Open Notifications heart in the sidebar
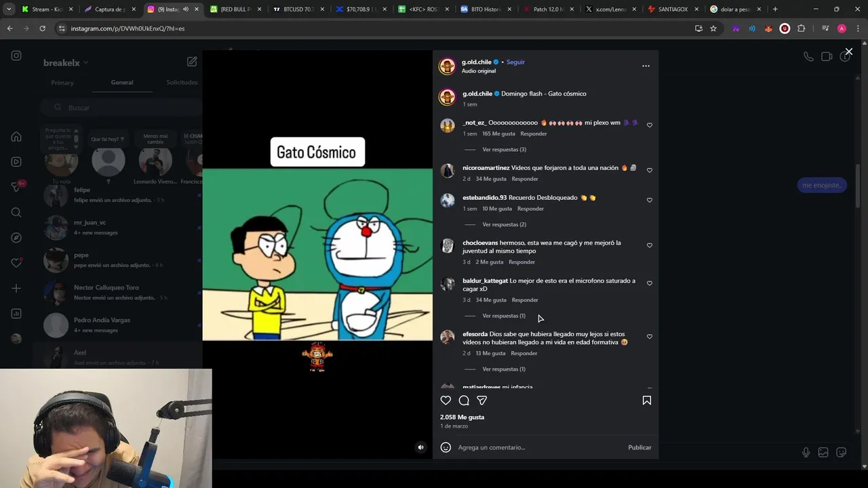Viewport: 868px width, 488px height. tap(16, 263)
